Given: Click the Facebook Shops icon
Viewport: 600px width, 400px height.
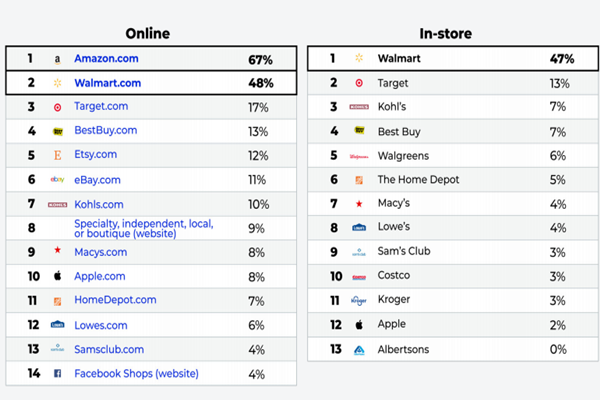Looking at the screenshot, I should [x=57, y=373].
